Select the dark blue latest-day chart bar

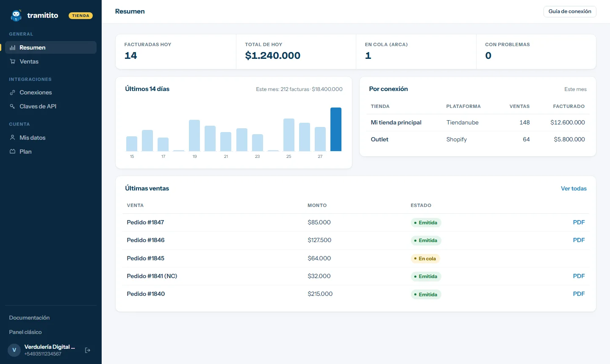[336, 130]
